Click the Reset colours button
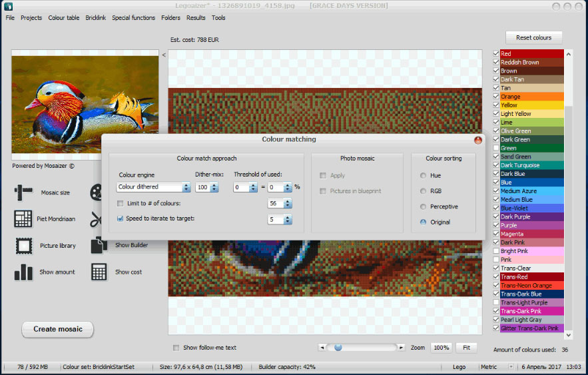 pos(533,37)
